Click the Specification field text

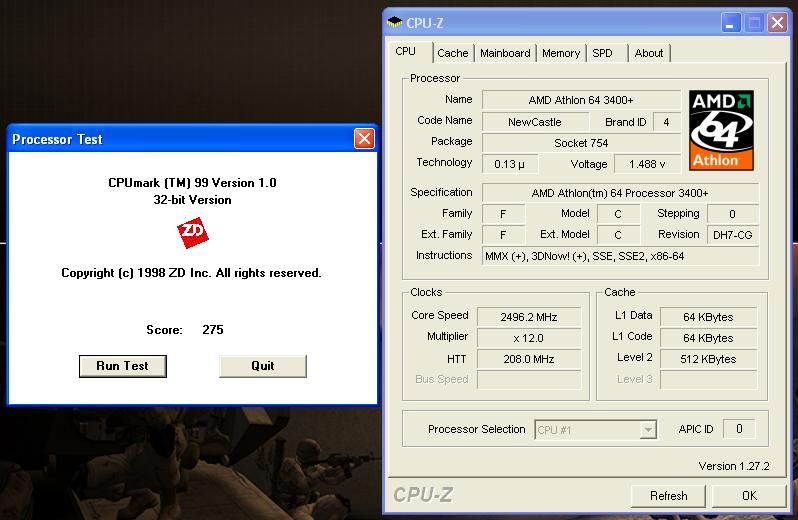(x=620, y=193)
